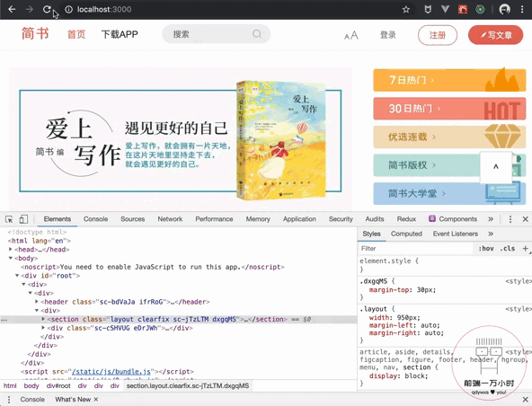Expand the header sc-bdVaJa element

37,302
